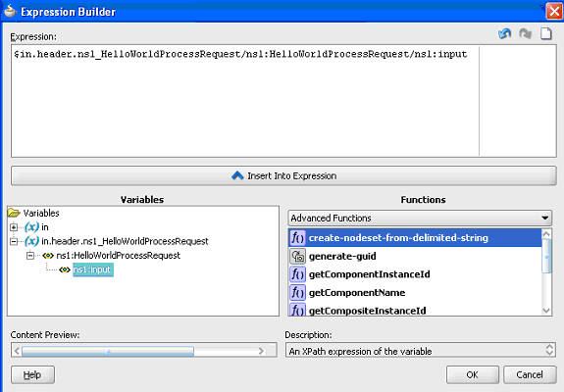Image resolution: width=564 pixels, height=392 pixels.
Task: Select the Variables root folder label
Action: click(41, 213)
